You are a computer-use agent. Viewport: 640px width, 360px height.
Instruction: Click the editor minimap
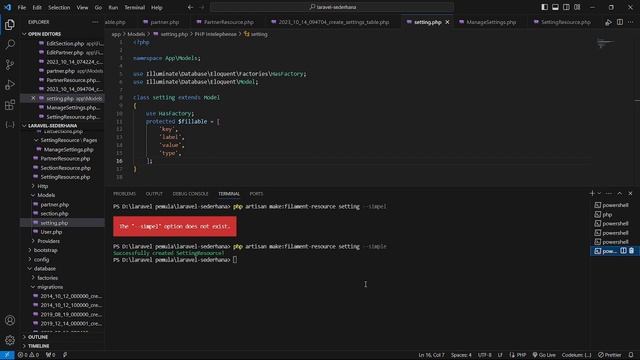pos(605,43)
